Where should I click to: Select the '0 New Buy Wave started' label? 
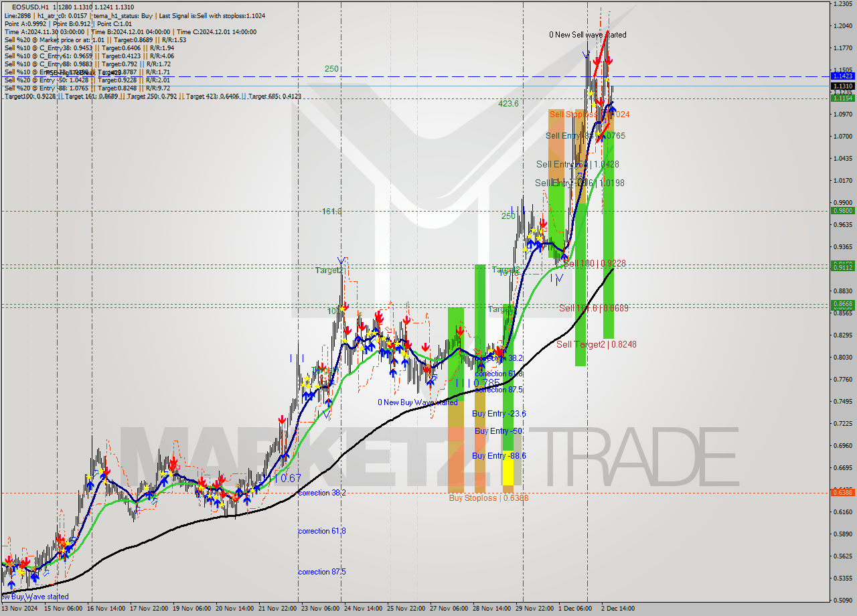417,402
